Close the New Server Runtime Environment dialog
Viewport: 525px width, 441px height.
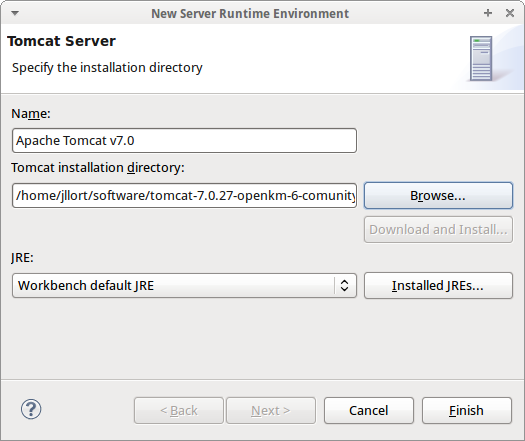coord(510,13)
